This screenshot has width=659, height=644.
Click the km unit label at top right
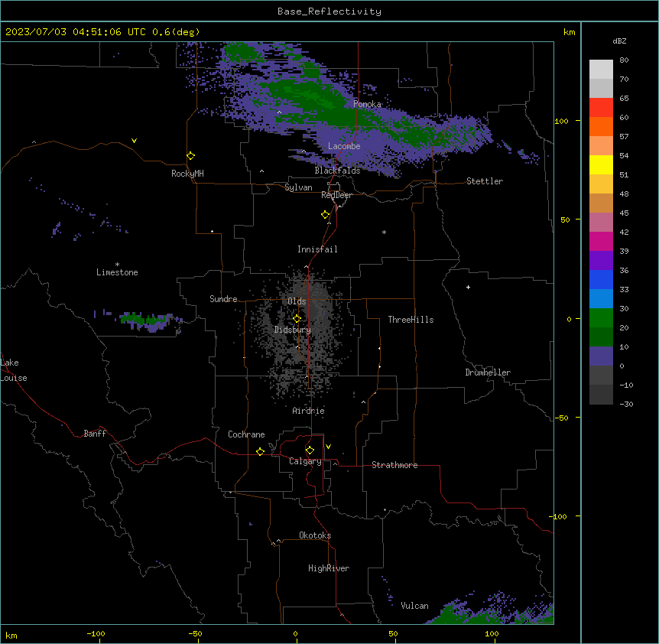570,32
